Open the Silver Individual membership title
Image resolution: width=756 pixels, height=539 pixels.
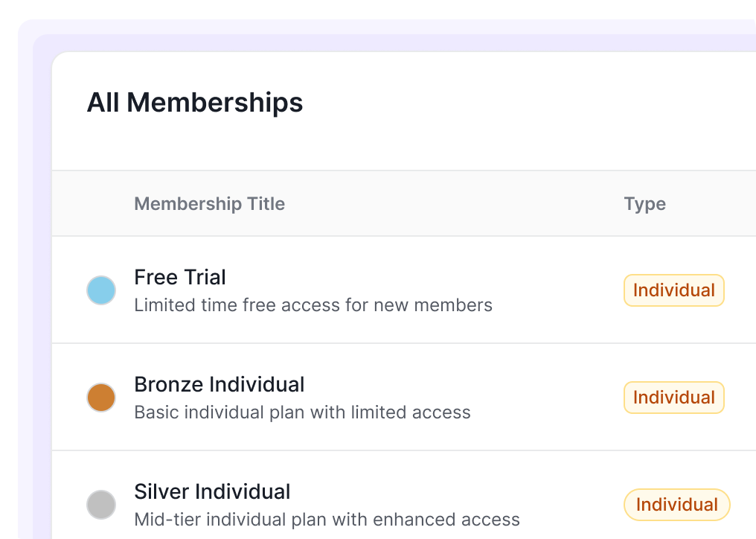pyautogui.click(x=212, y=492)
